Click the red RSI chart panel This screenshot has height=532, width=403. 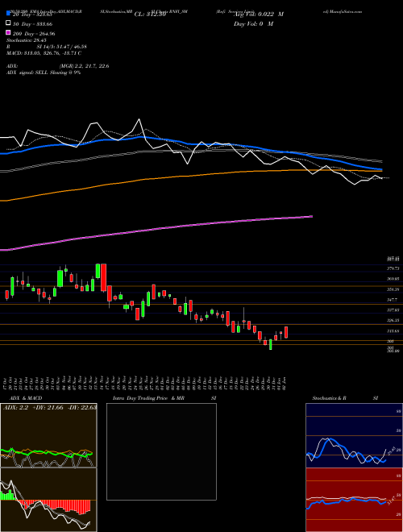(354, 500)
